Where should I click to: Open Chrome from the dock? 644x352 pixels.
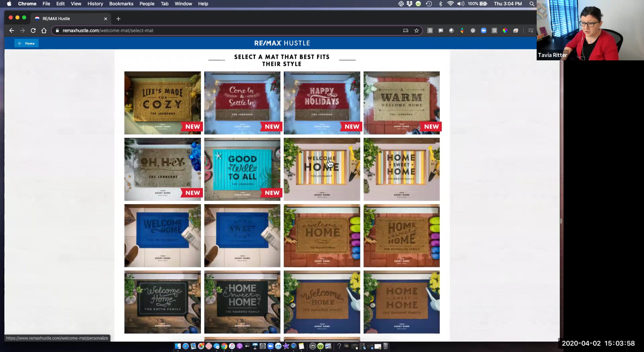click(x=224, y=346)
